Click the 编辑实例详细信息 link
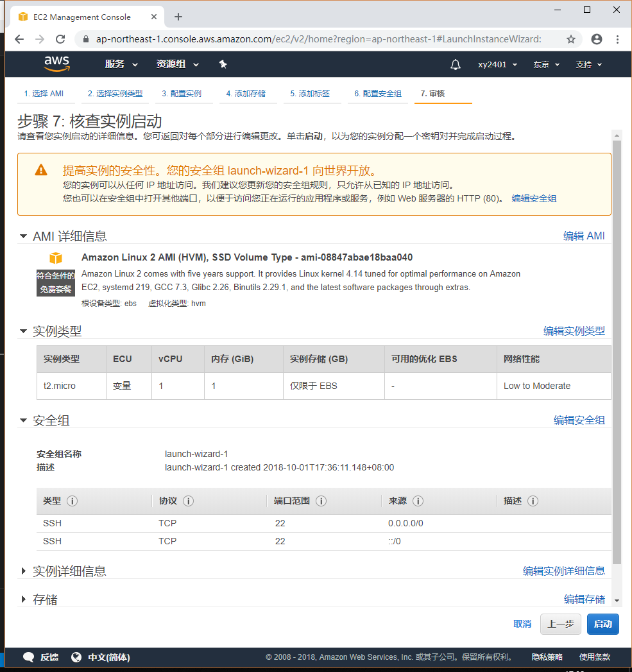 click(x=563, y=571)
